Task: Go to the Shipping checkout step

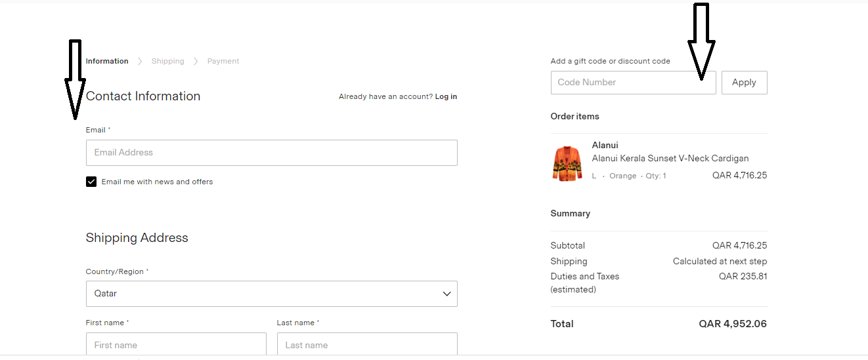Action: pyautogui.click(x=168, y=61)
